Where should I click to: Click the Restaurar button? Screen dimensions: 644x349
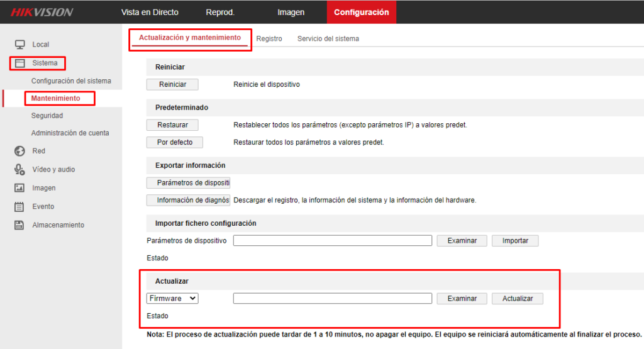click(x=172, y=125)
